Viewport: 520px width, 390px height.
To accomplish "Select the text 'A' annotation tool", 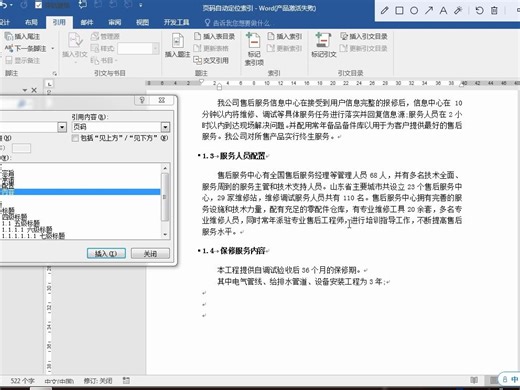I will tap(443, 10).
